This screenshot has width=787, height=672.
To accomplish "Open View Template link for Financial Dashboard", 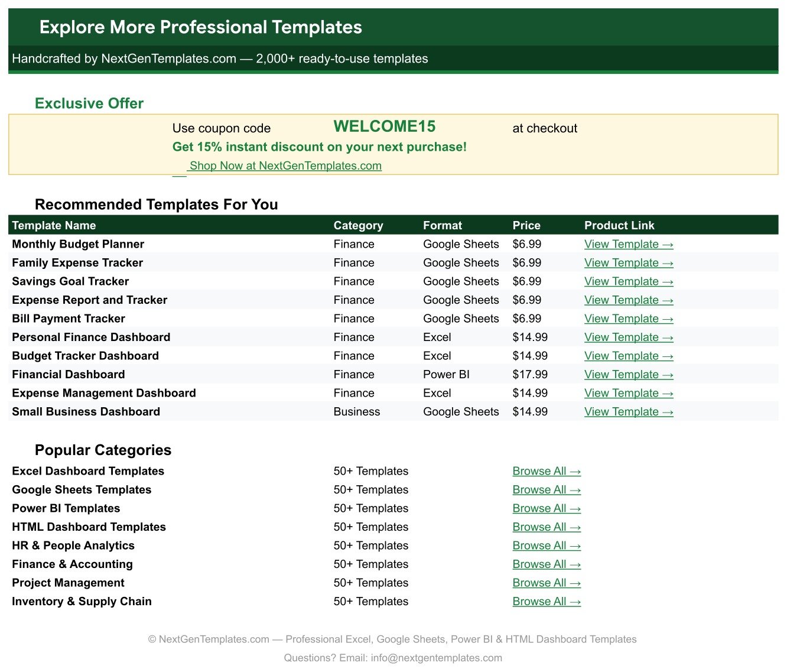I will pyautogui.click(x=629, y=375).
